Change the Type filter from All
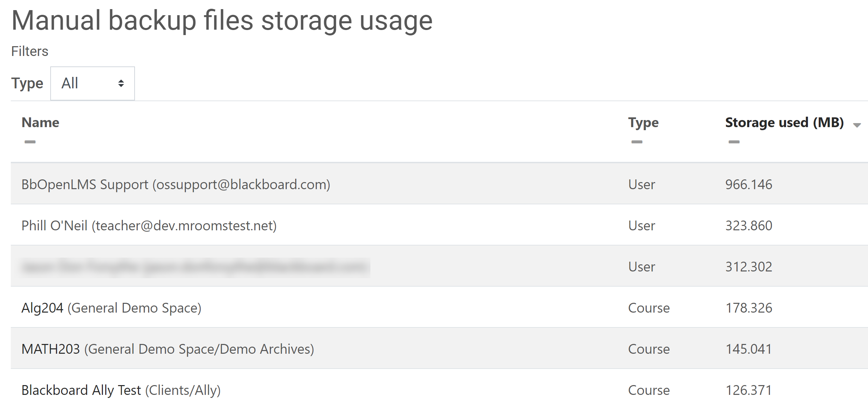The width and height of the screenshot is (868, 406). (x=92, y=83)
